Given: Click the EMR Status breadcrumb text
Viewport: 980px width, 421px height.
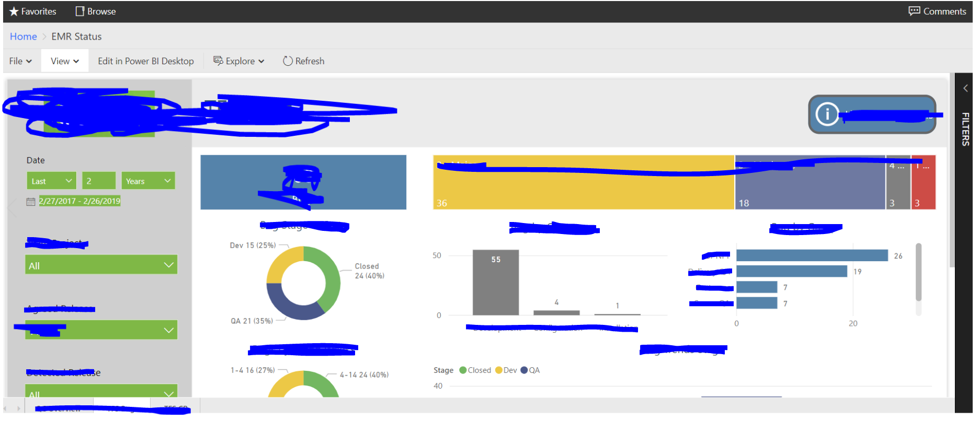Looking at the screenshot, I should point(76,37).
